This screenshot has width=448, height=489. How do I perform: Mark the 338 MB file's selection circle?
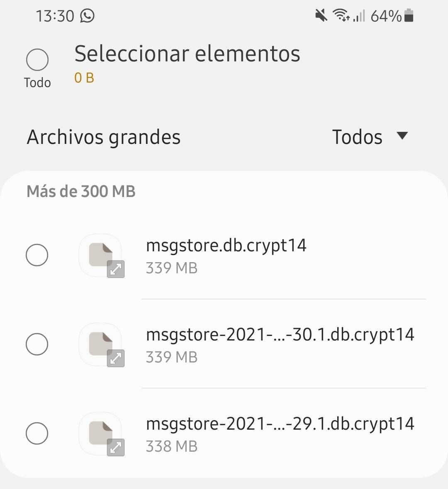click(x=37, y=433)
